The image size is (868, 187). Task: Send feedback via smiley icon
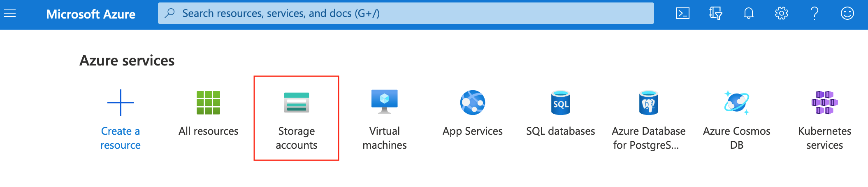tap(847, 14)
